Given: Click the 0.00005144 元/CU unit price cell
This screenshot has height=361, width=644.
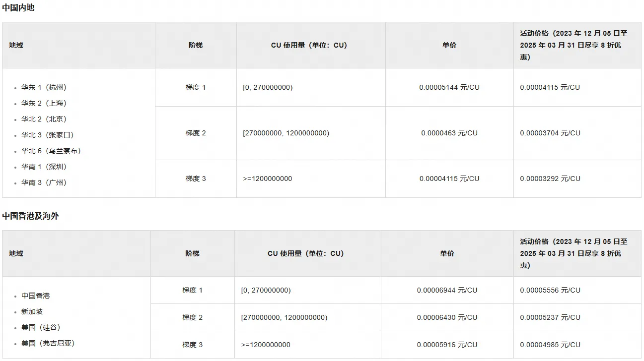Looking at the screenshot, I should pos(449,87).
